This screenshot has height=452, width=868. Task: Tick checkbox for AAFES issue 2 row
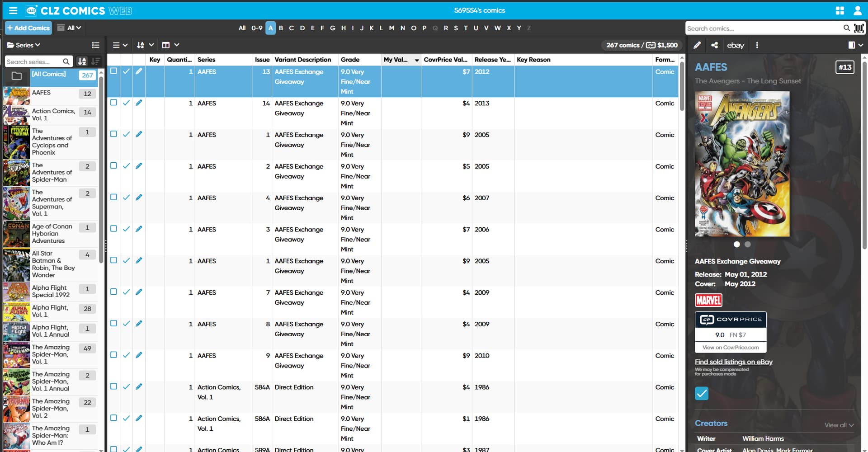point(113,165)
